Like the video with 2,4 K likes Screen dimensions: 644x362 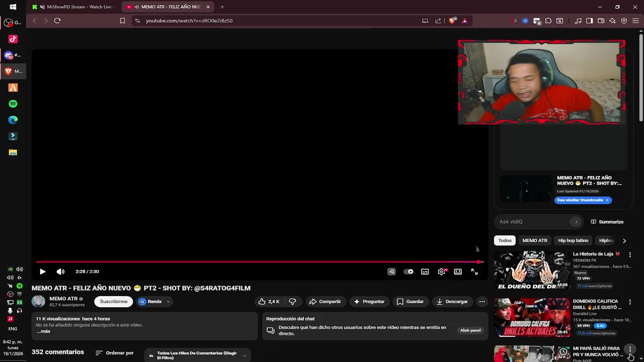point(269,302)
